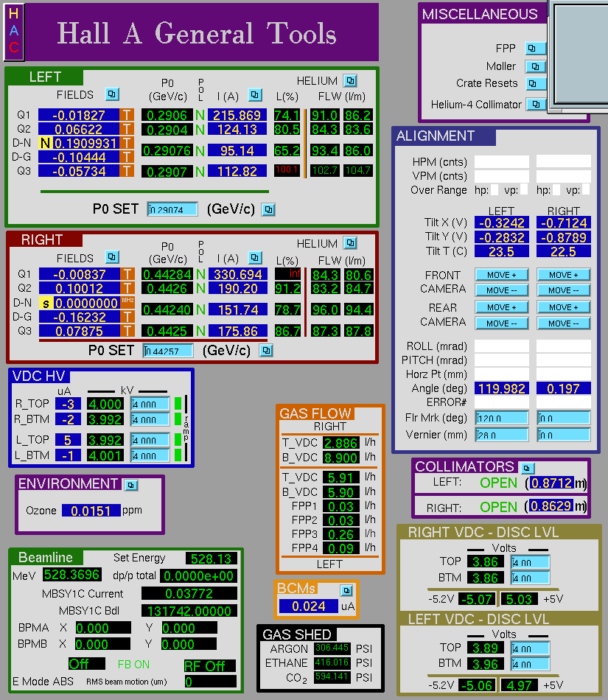
Task: Click LEFT arm REAR CAMERA MOVE -- button
Action: tap(502, 323)
